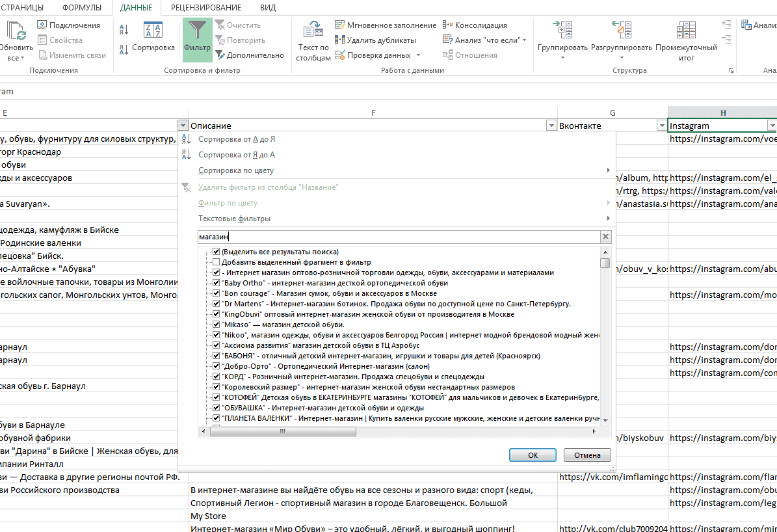Open the Вконтакте column filter dropdown
The width and height of the screenshot is (777, 532).
pyautogui.click(x=661, y=126)
